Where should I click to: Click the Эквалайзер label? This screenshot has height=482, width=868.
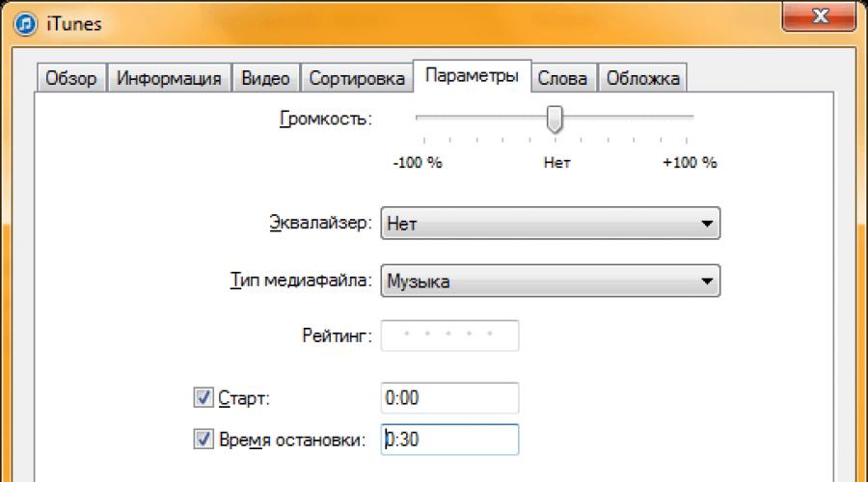point(320,223)
